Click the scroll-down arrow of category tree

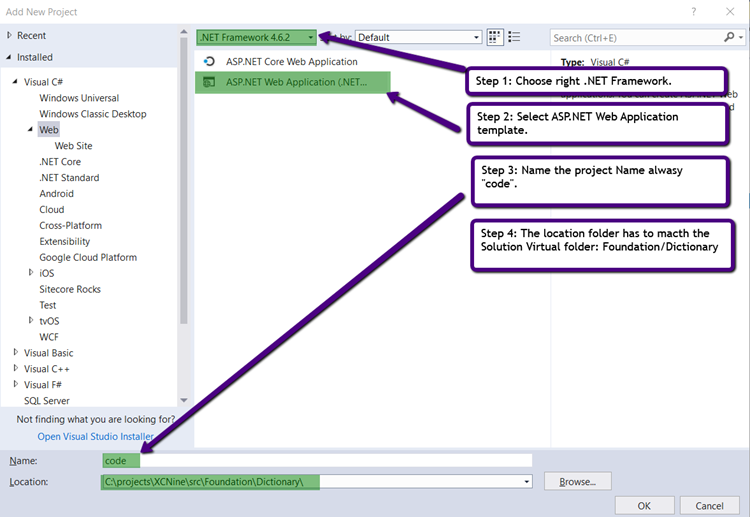pos(184,400)
